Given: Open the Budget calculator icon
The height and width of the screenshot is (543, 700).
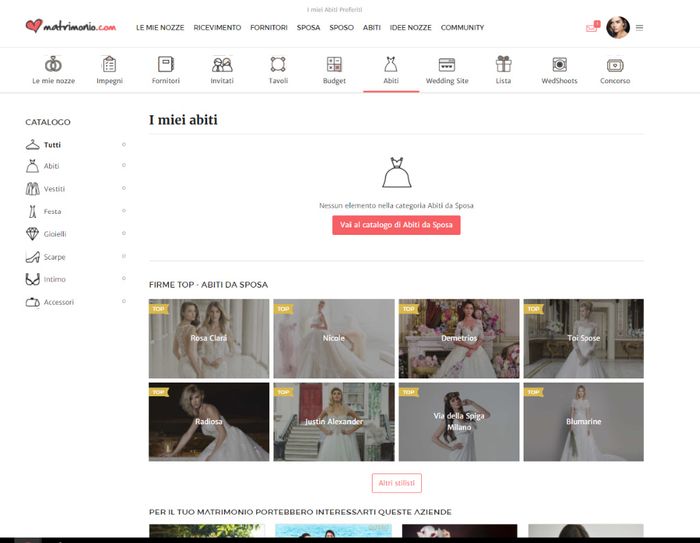Looking at the screenshot, I should pyautogui.click(x=334, y=64).
